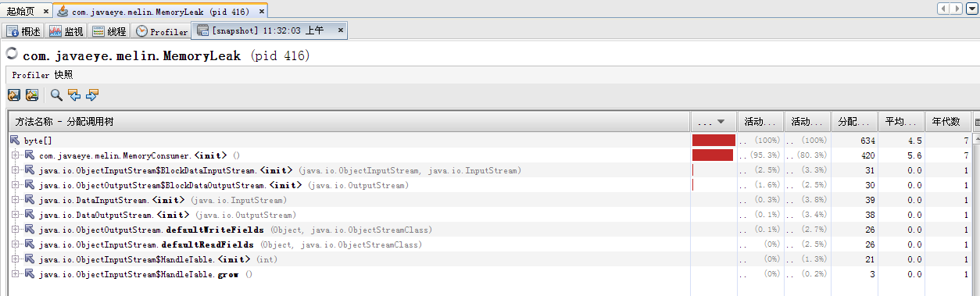Expand the MemoryConsumer.<init> tree node
The height and width of the screenshot is (296, 980).
(x=15, y=155)
